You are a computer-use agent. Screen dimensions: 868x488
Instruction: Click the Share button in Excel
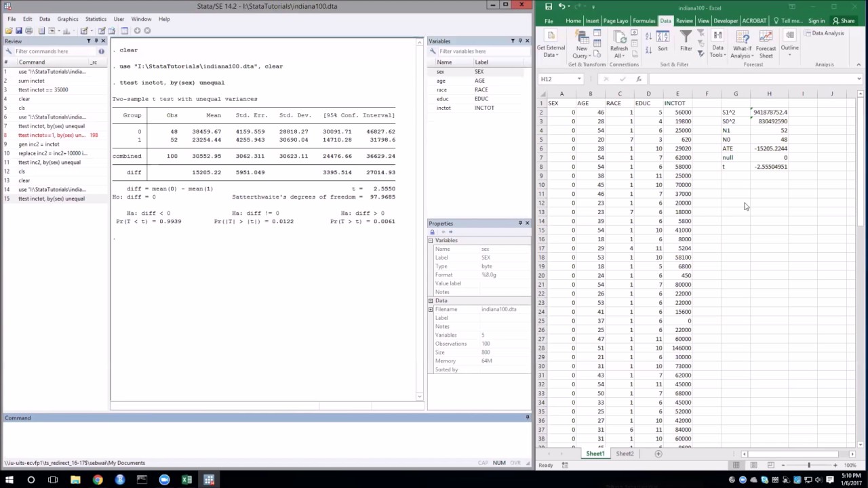pos(844,21)
